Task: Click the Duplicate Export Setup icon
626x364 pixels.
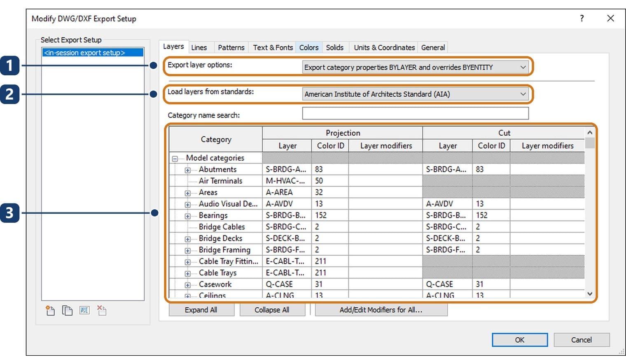Action: pos(67,310)
